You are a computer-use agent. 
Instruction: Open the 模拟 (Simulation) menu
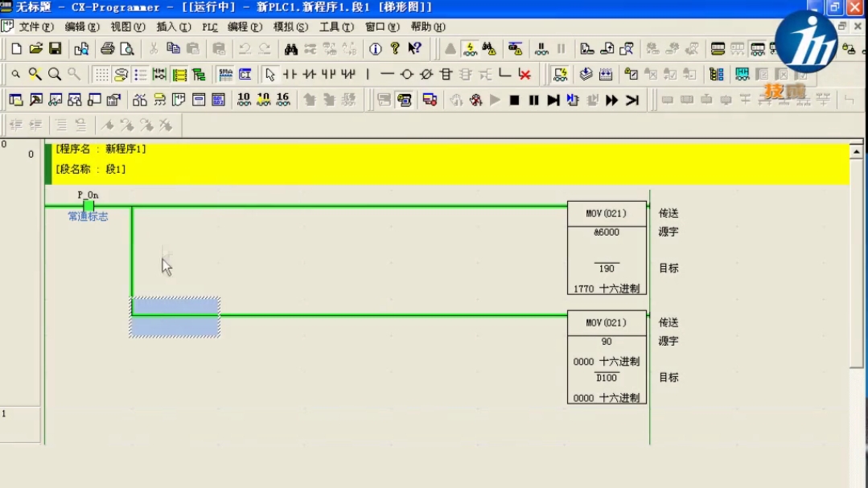(x=290, y=27)
